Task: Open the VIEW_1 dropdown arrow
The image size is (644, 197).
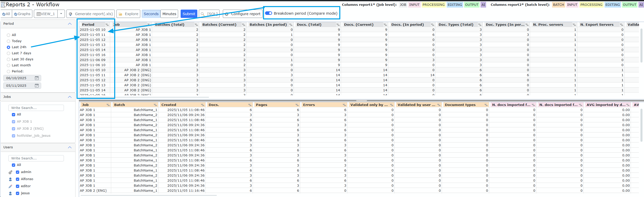Action: [x=61, y=14]
